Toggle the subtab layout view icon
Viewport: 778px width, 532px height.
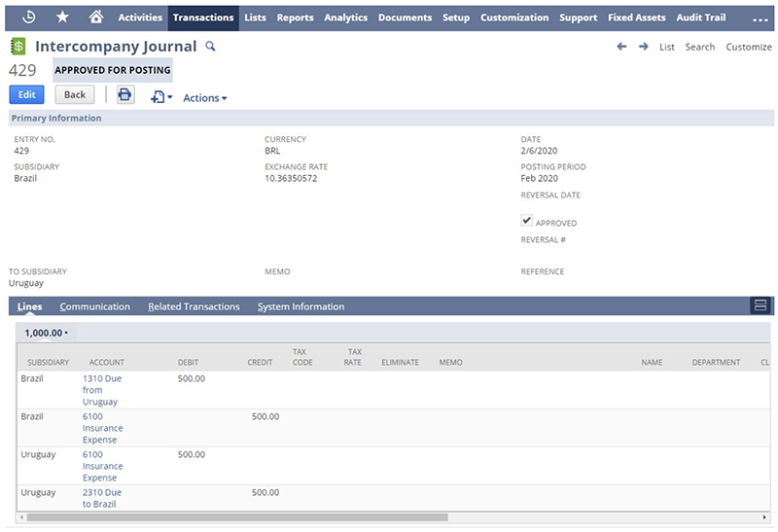(760, 305)
